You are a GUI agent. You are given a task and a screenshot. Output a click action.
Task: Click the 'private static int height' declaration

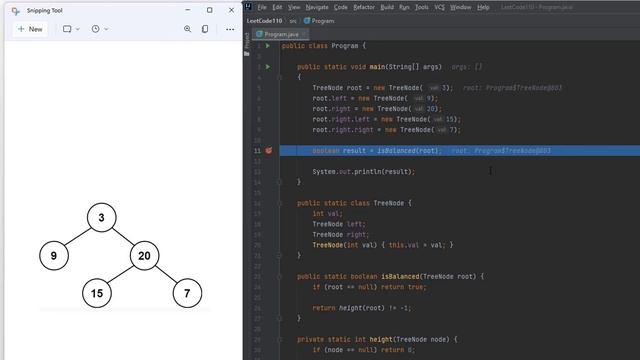pos(377,340)
